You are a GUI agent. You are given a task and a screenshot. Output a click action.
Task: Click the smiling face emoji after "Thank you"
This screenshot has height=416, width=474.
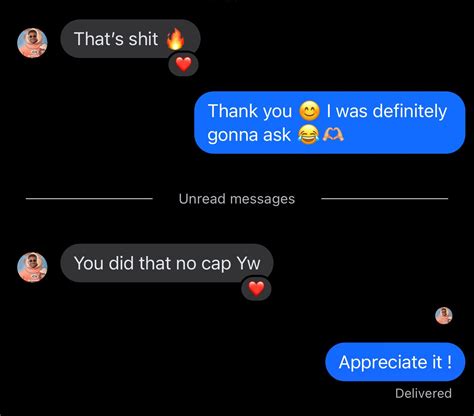point(309,111)
